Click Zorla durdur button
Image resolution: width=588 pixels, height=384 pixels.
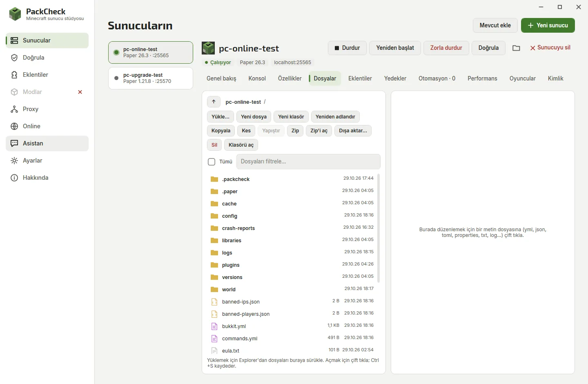(x=446, y=48)
